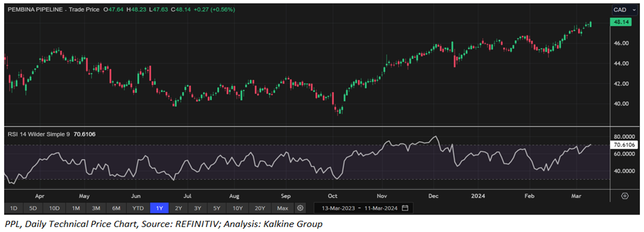Image resolution: width=644 pixels, height=232 pixels.
Task: Click the target icon below the RSI scale
Action: [x=625, y=196]
